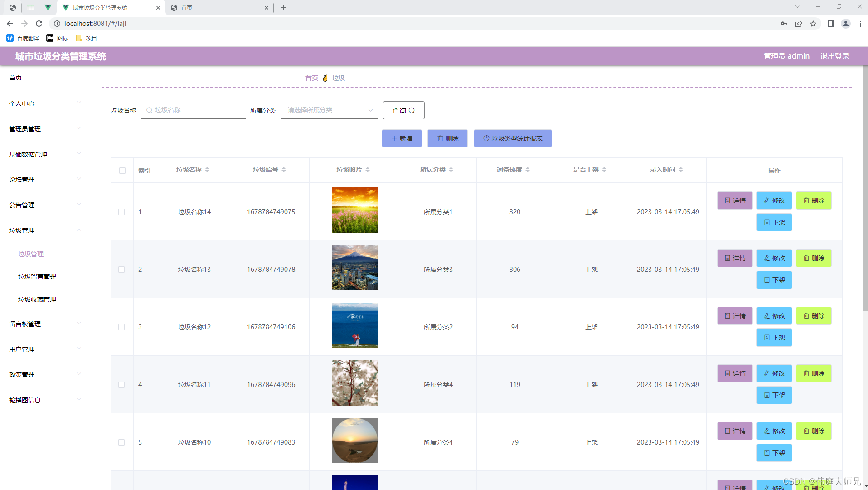The width and height of the screenshot is (868, 490).
Task: Go back with the browser back arrow
Action: 10,24
